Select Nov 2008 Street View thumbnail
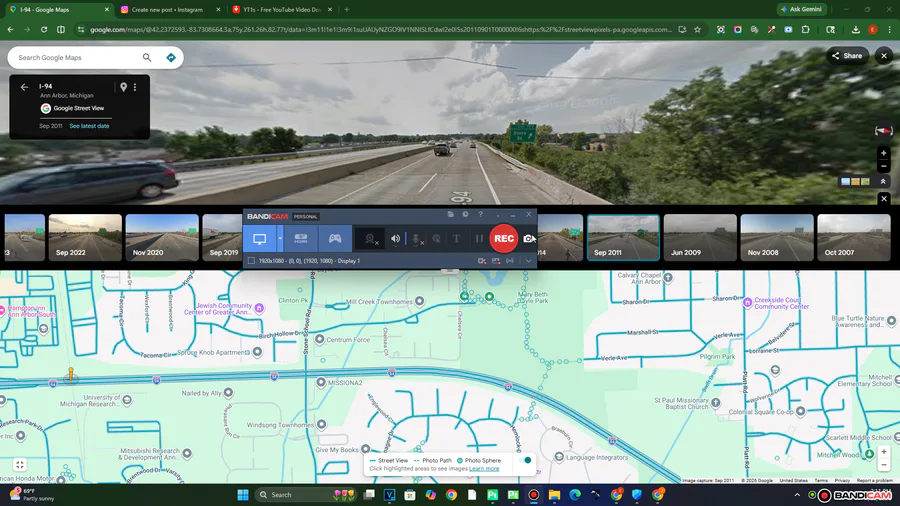The width and height of the screenshot is (900, 506). tap(777, 238)
